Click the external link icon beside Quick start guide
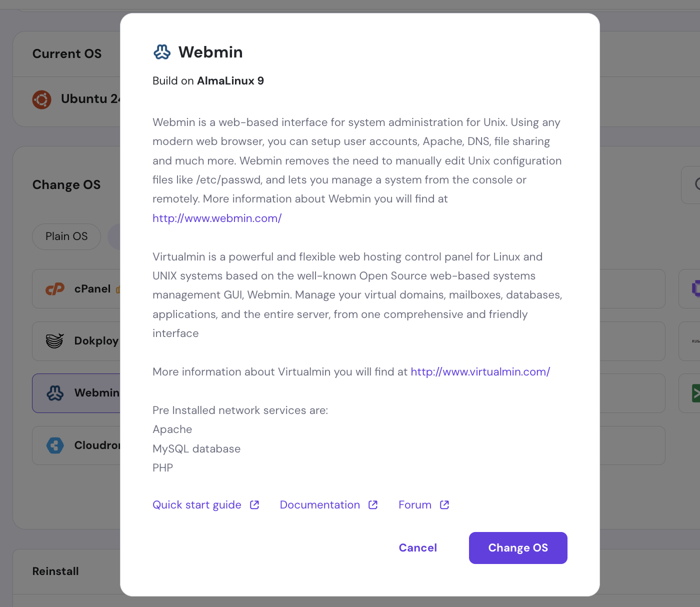 (x=254, y=504)
